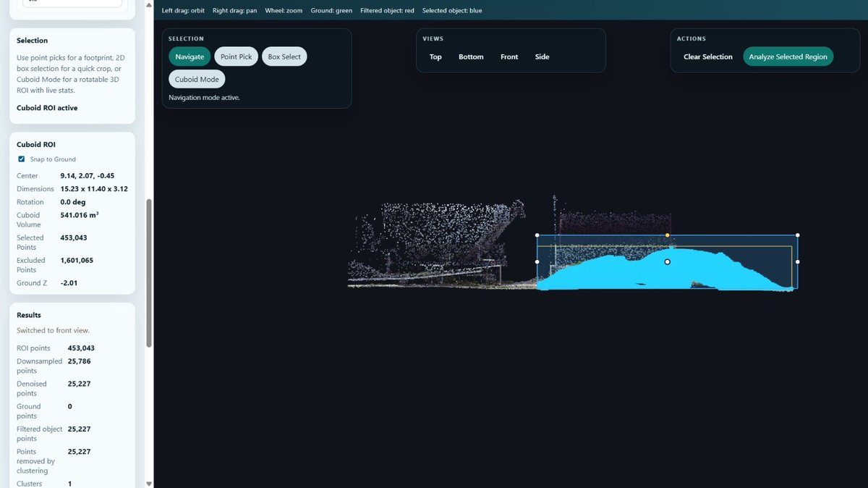Click 'Filtered object: red' hint text

tap(387, 11)
